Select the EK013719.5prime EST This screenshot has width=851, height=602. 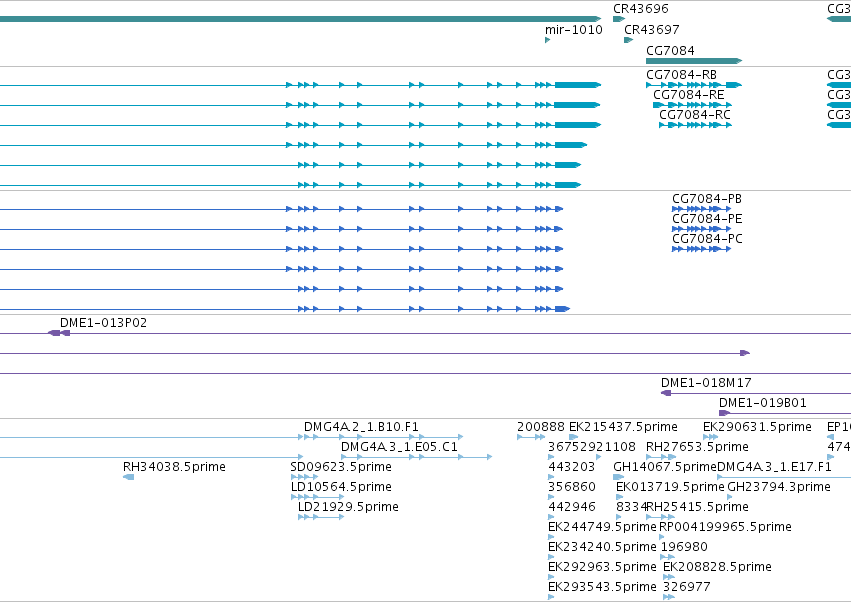coord(619,497)
